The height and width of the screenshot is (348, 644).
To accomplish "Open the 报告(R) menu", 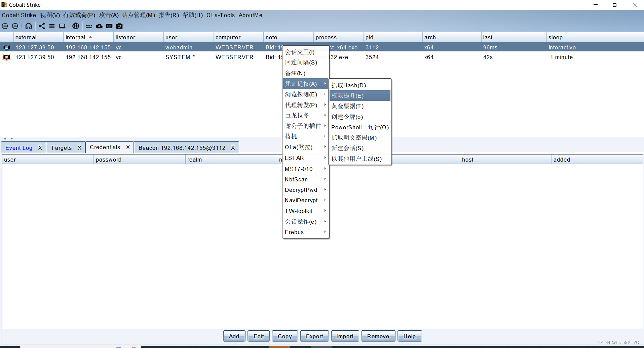I will tap(169, 15).
